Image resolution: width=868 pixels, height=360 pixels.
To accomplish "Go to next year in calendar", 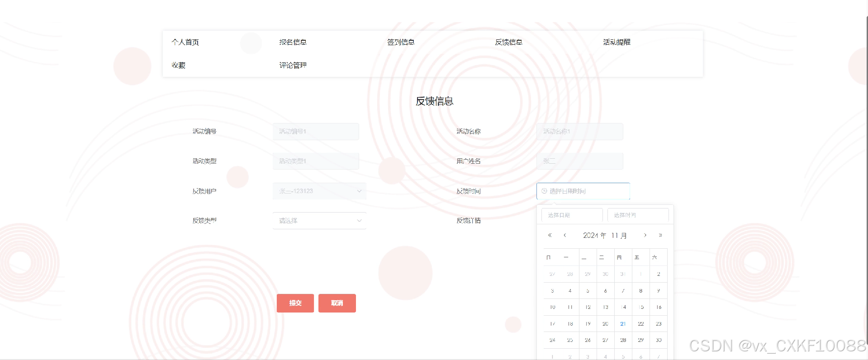I will (x=660, y=235).
